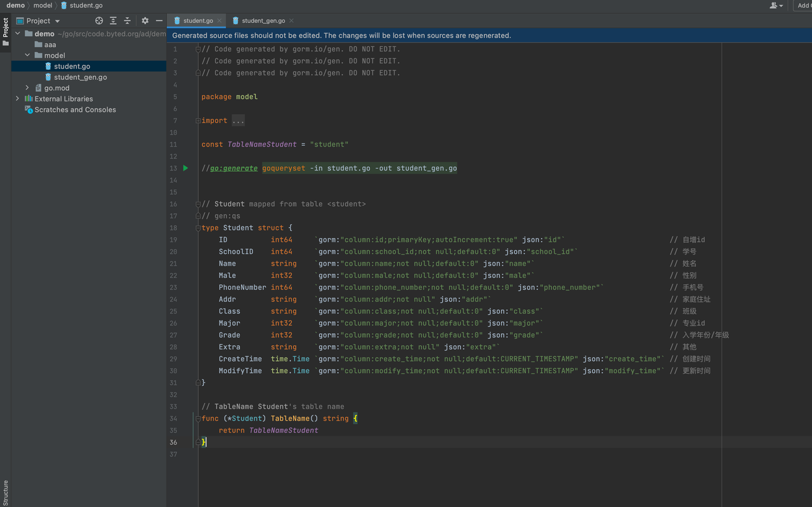Image resolution: width=812 pixels, height=507 pixels.
Task: Expand the go.mod tree node
Action: coord(27,88)
